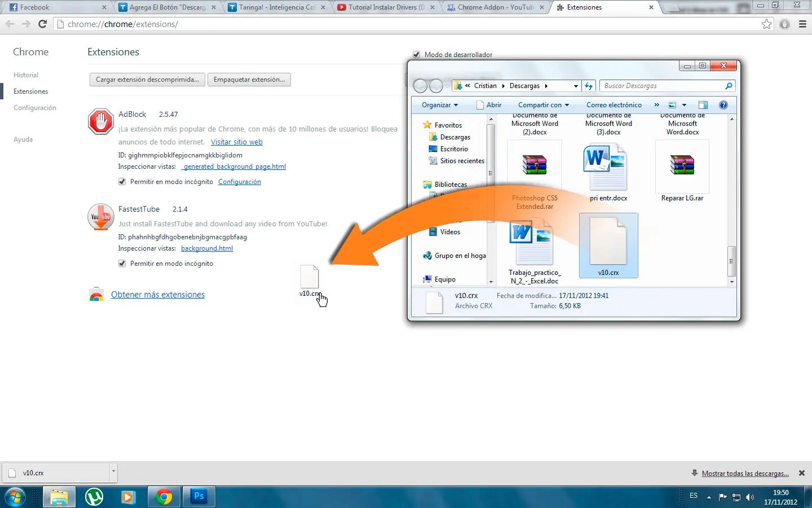Screen dimensions: 812x508
Task: Toggle AdBlock's Permitir en modo incógnito checkbox
Action: 122,182
